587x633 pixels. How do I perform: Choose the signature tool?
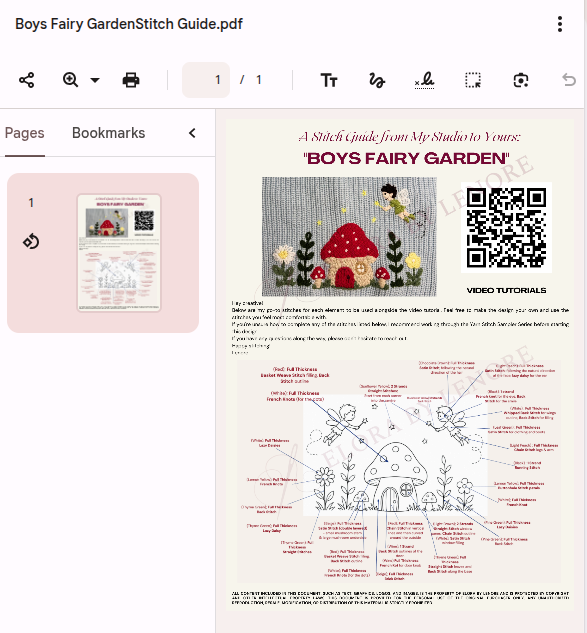tap(425, 80)
